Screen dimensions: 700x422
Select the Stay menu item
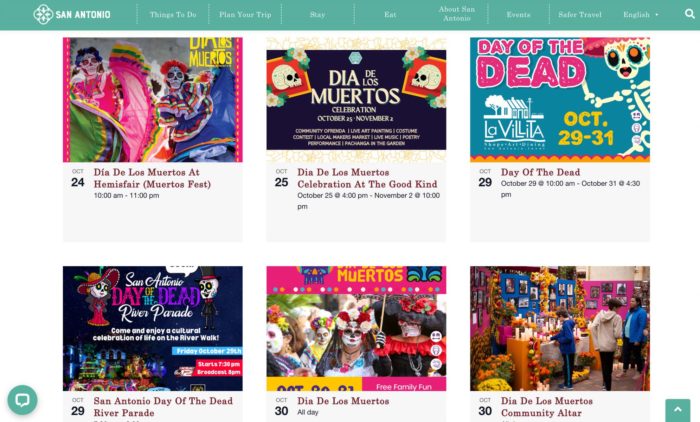[x=317, y=14]
